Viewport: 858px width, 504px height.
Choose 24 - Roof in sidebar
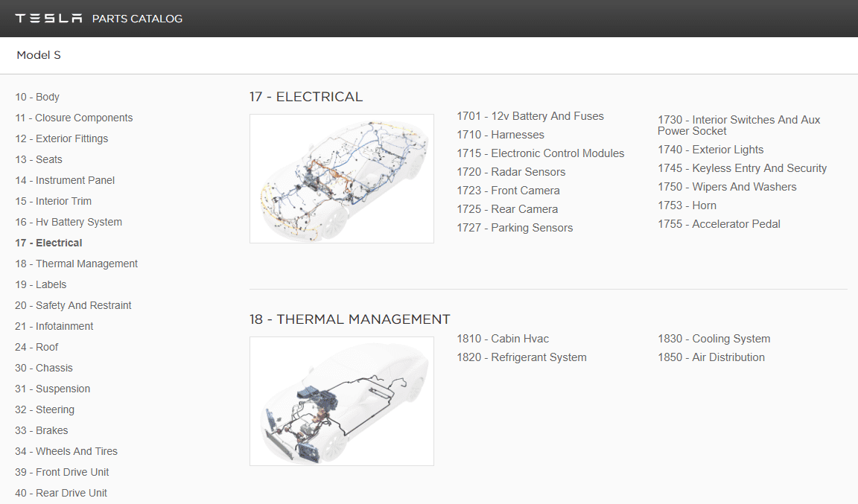point(36,346)
